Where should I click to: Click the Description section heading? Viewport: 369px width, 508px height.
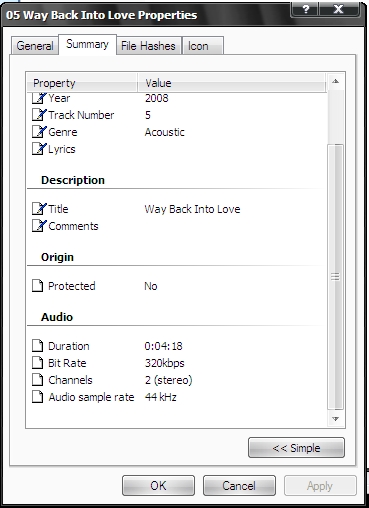[73, 180]
